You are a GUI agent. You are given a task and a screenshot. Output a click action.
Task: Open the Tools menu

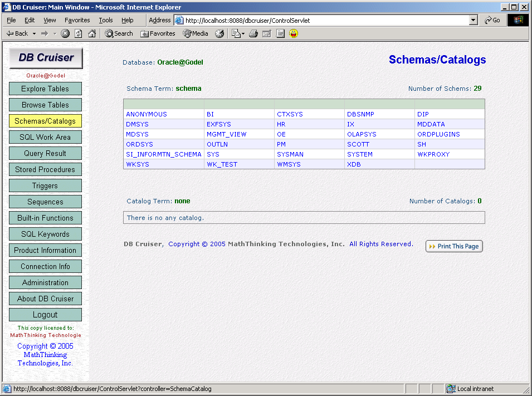106,20
